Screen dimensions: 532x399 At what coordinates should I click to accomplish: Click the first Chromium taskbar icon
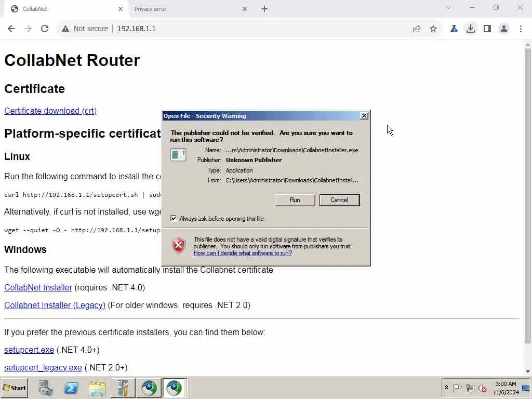coord(149,388)
